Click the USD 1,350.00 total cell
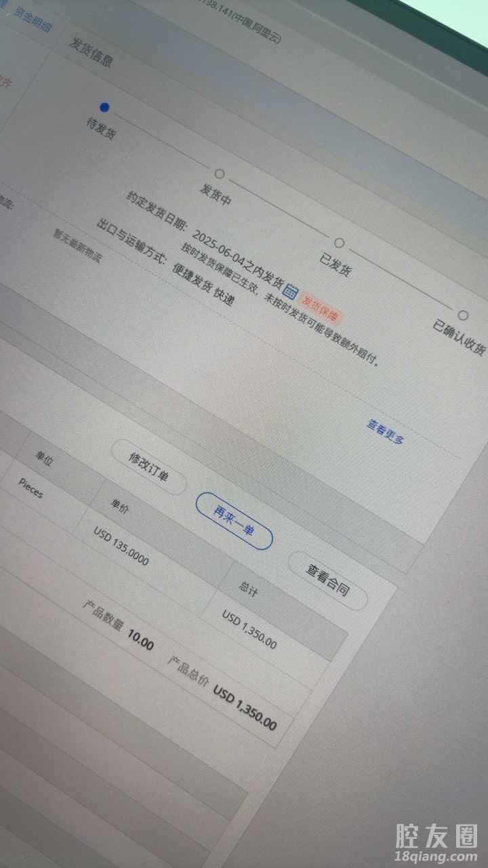The height and width of the screenshot is (868, 488). 249,629
